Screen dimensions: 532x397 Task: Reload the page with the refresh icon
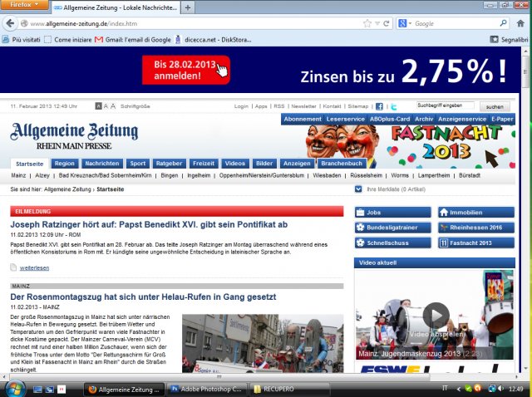point(386,24)
